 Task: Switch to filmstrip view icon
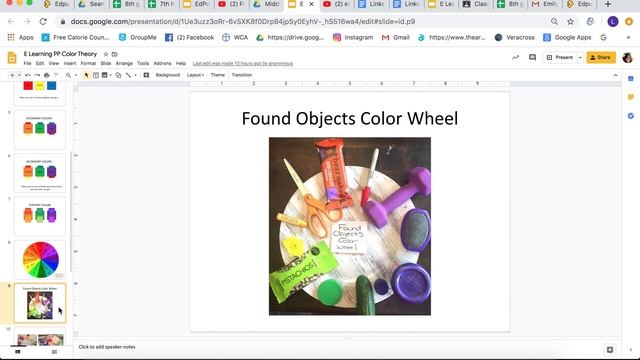click(x=18, y=351)
